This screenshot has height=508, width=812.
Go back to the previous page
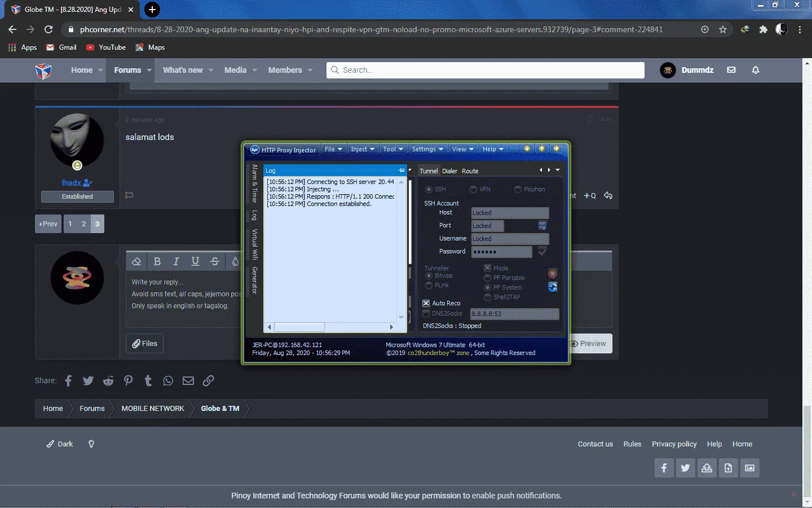(x=12, y=29)
